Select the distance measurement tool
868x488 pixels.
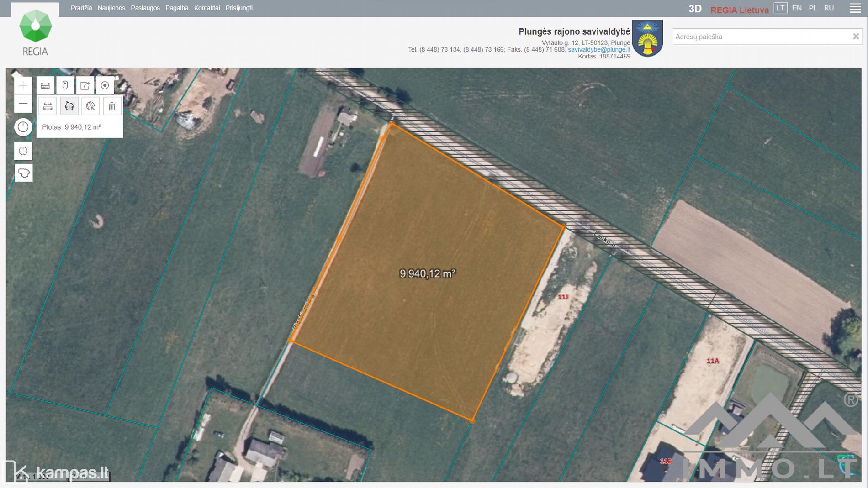click(48, 106)
